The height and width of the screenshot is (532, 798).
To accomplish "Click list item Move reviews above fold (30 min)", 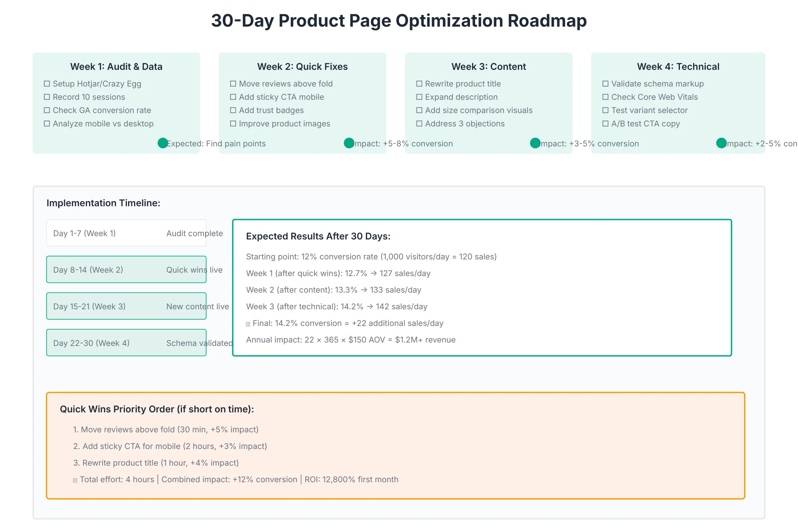I will (x=166, y=429).
